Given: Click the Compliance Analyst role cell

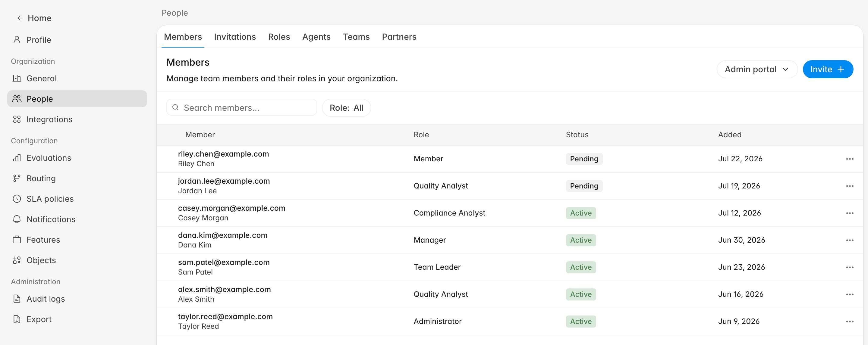Looking at the screenshot, I should coord(449,213).
